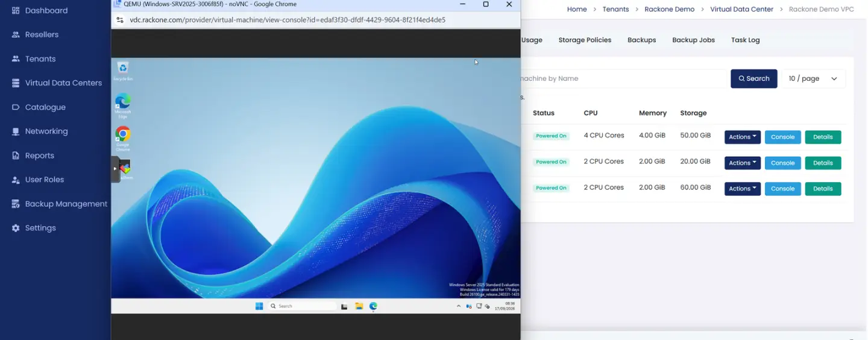
Task: Go to Tenants breadcrumb link
Action: (615, 9)
